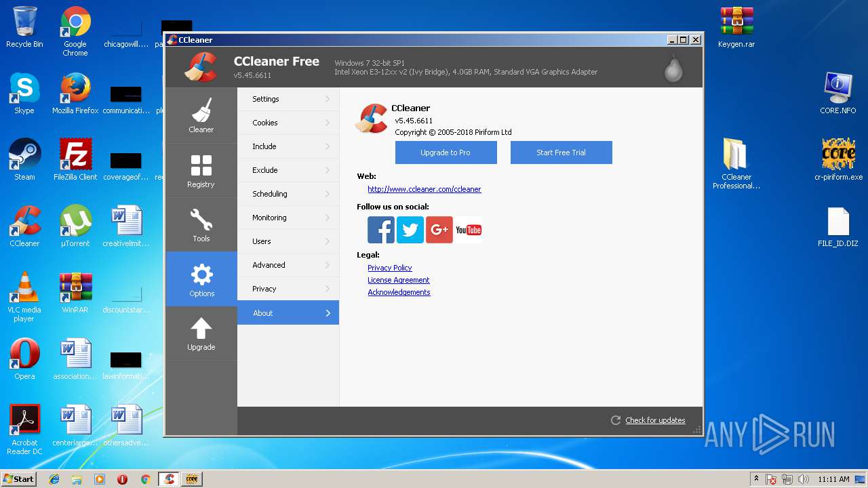This screenshot has width=868, height=488.
Task: Open the Registry section
Action: [x=201, y=170]
